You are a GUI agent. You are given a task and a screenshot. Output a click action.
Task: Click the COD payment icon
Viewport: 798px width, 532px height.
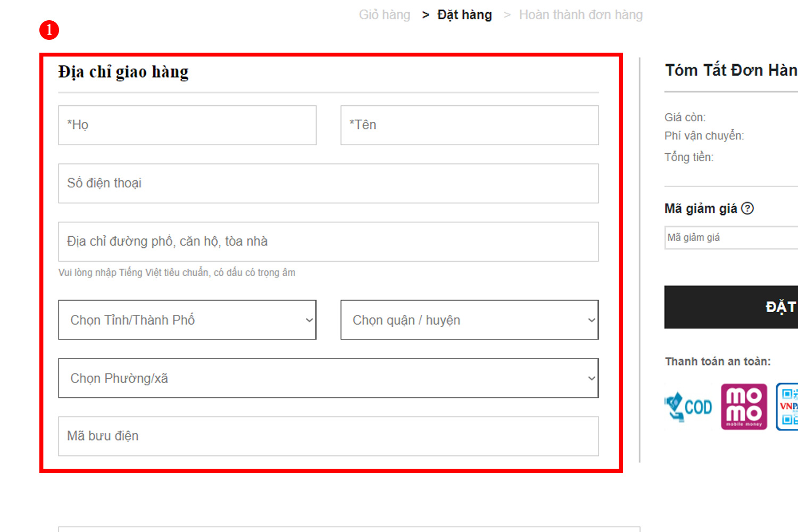[689, 407]
